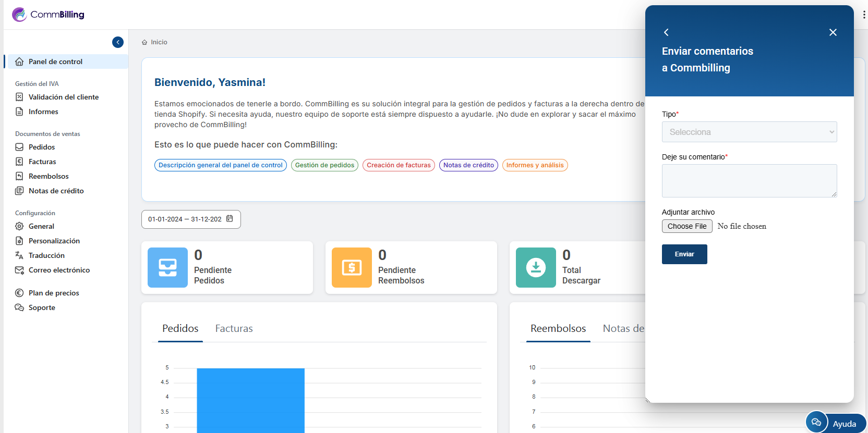
Task: Go back using feedback panel arrow
Action: pyautogui.click(x=666, y=32)
